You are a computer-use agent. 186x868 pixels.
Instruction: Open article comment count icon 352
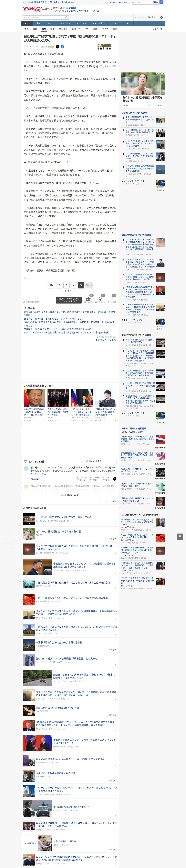click(x=44, y=47)
